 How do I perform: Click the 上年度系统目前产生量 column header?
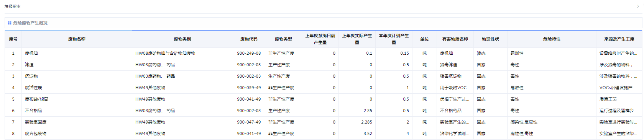[x=320, y=39]
